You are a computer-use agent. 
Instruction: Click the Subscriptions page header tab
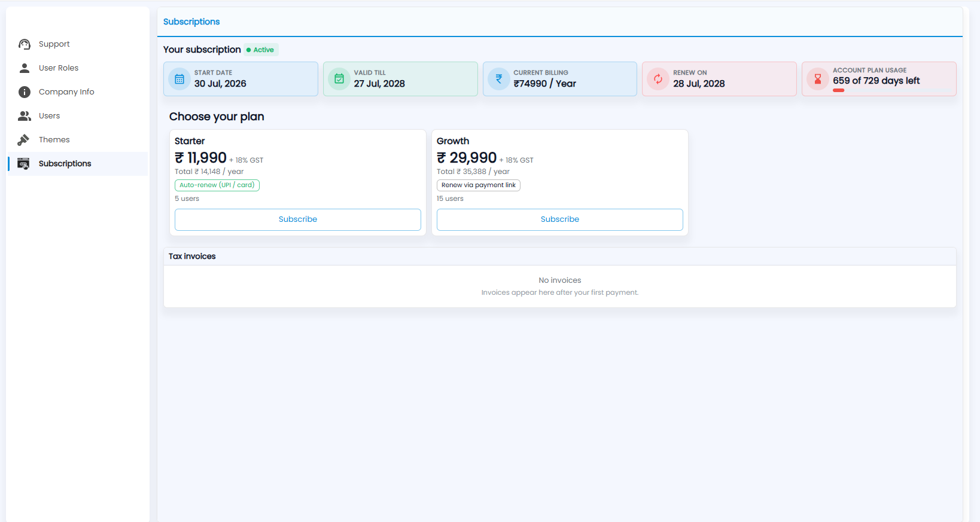191,22
